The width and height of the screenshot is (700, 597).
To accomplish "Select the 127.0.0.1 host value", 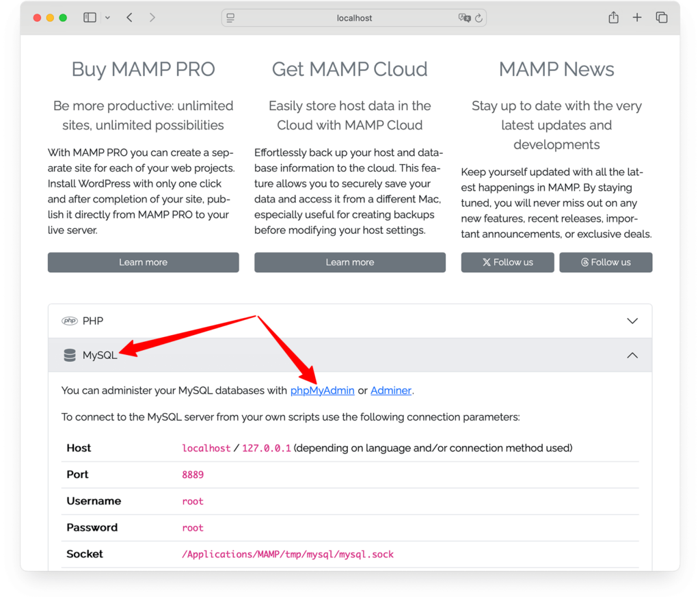I will pos(267,449).
